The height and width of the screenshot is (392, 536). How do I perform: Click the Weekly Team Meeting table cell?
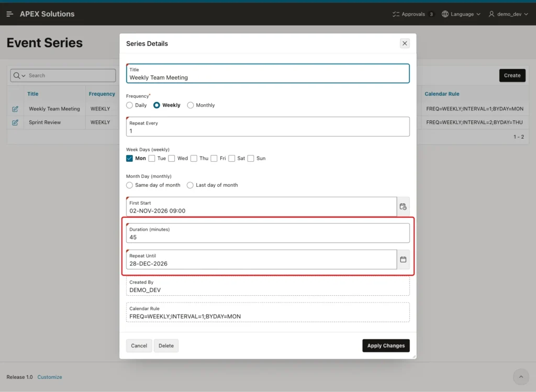54,109
